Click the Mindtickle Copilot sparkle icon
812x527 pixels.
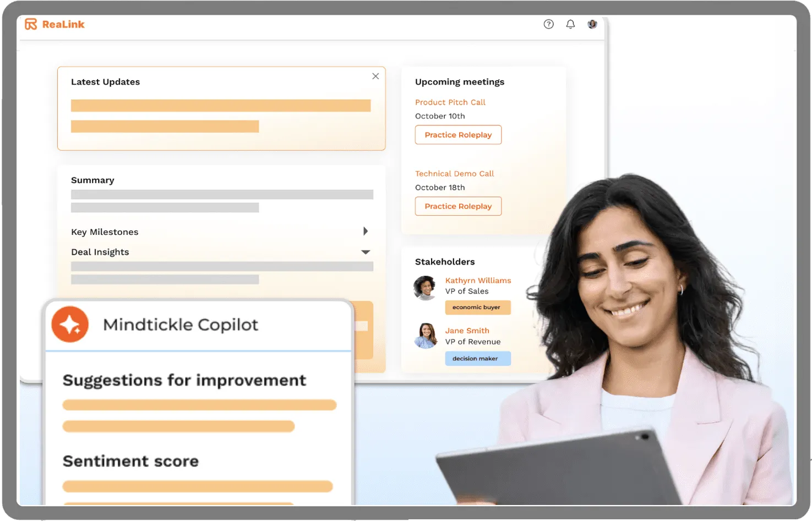(70, 325)
